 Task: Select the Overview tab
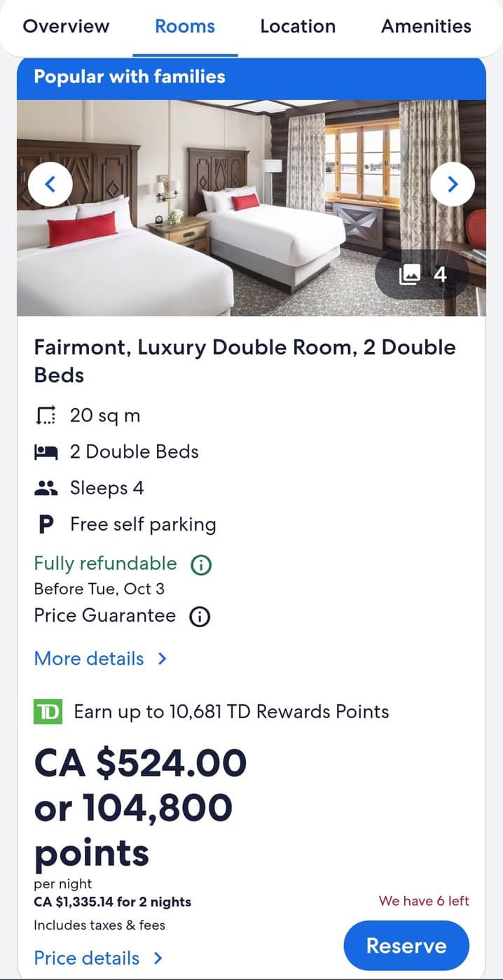pos(67,26)
